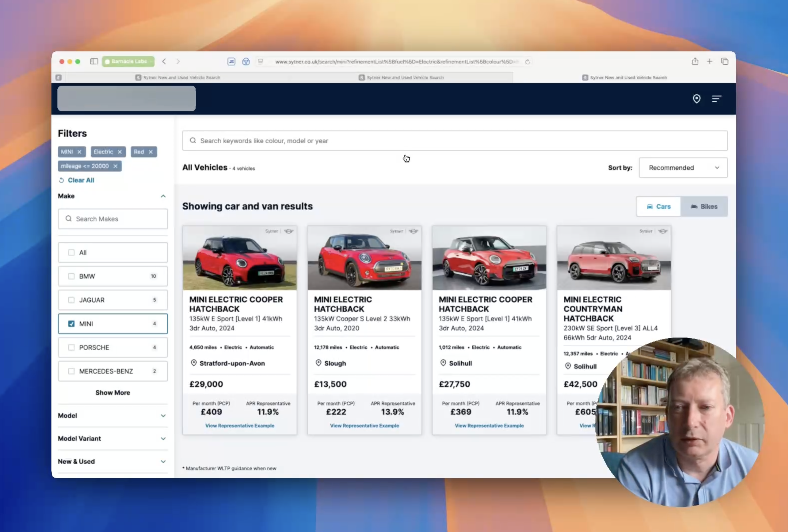The image size is (788, 532).
Task: Check the MERCEDES-BENZ make checkbox
Action: coord(71,371)
